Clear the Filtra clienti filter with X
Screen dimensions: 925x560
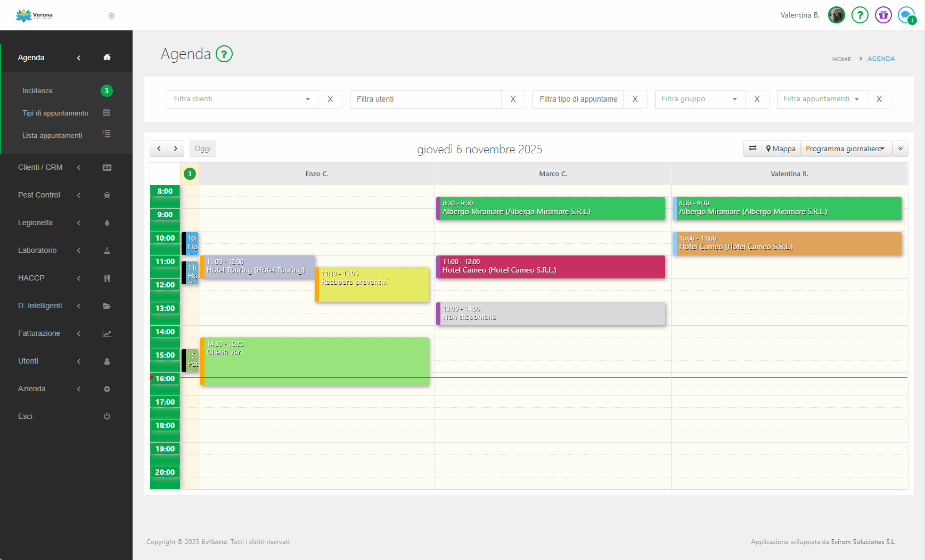pyautogui.click(x=330, y=99)
